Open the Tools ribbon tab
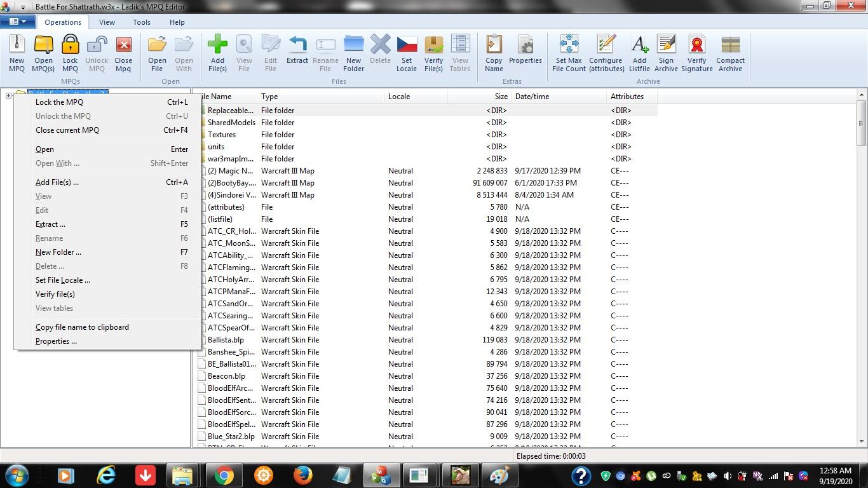 (x=142, y=22)
